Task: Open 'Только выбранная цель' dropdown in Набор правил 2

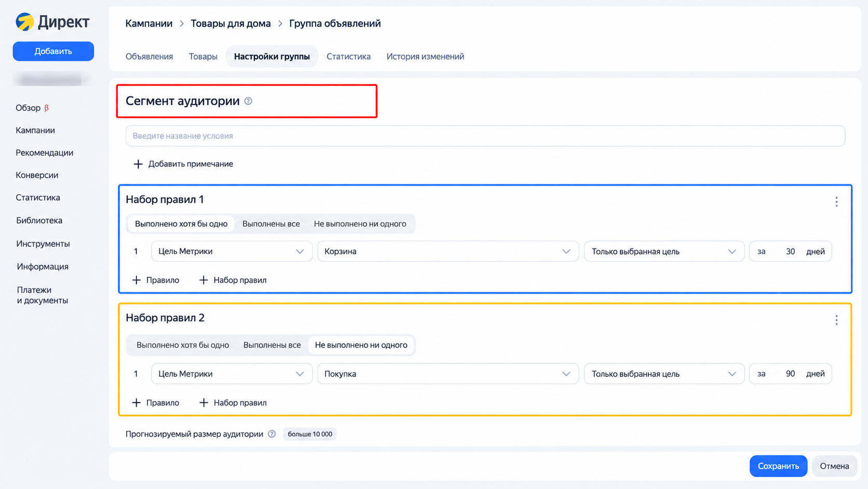Action: pyautogui.click(x=664, y=374)
